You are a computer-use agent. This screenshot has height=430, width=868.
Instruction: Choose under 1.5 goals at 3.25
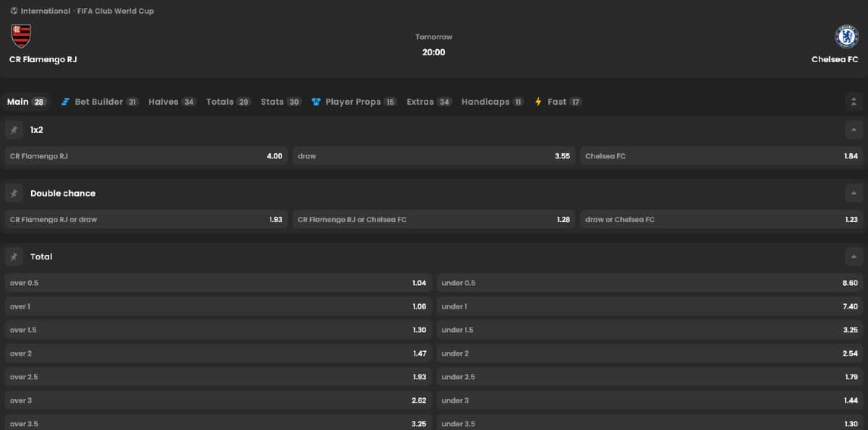[650, 330]
